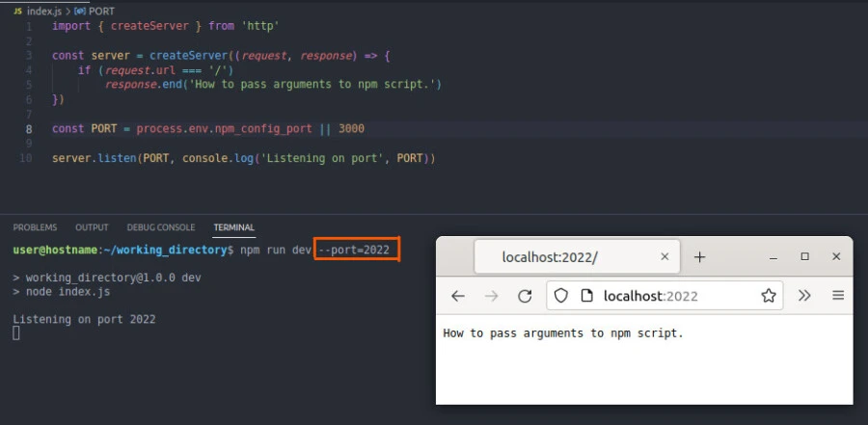Open a new browser tab with plus

point(700,257)
